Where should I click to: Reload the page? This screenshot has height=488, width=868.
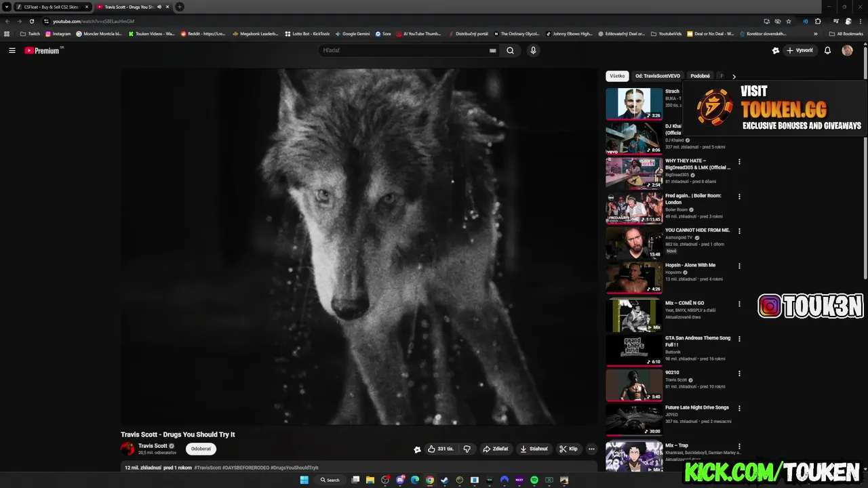tap(31, 21)
